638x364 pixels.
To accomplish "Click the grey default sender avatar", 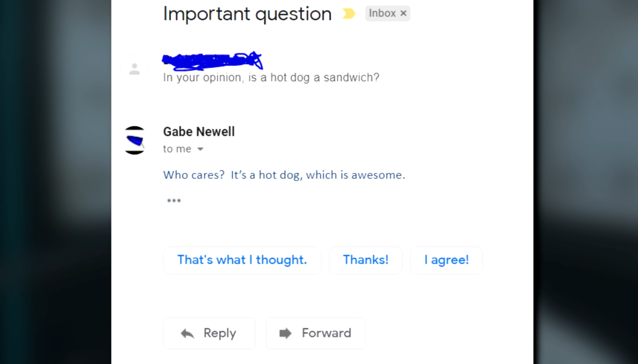I will (135, 68).
